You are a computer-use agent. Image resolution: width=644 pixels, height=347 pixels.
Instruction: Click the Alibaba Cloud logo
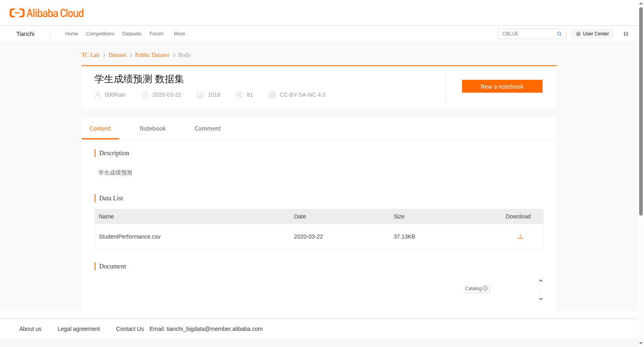pyautogui.click(x=47, y=13)
